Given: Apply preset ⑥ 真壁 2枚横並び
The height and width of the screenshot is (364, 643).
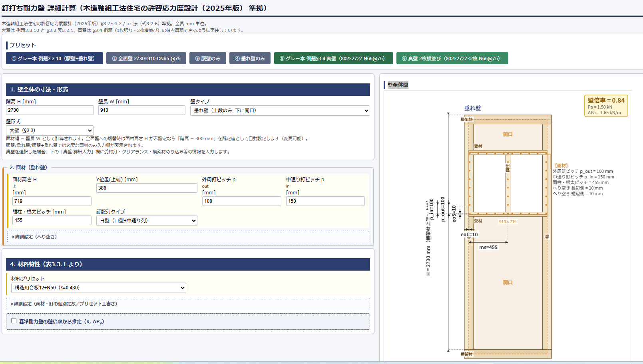Looking at the screenshot, I should click(452, 58).
